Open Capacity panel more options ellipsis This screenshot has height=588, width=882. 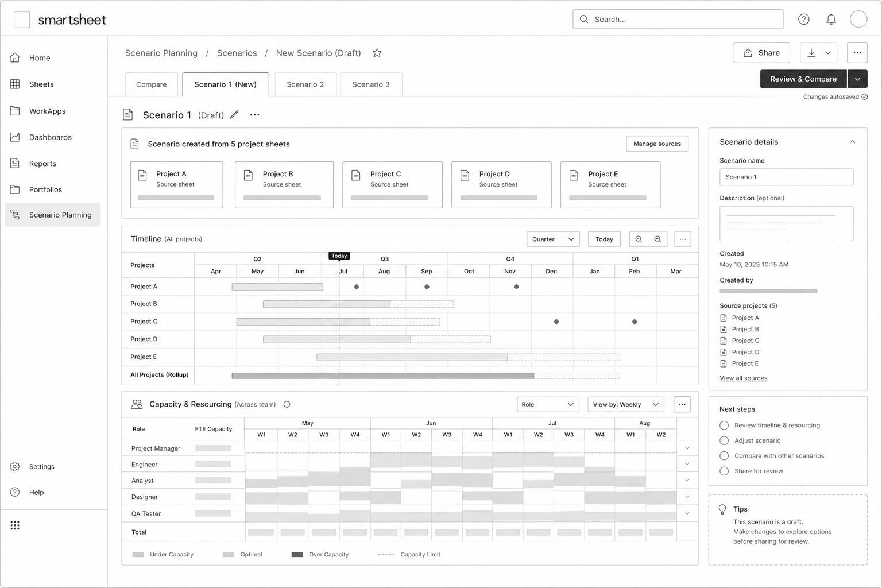(x=682, y=404)
